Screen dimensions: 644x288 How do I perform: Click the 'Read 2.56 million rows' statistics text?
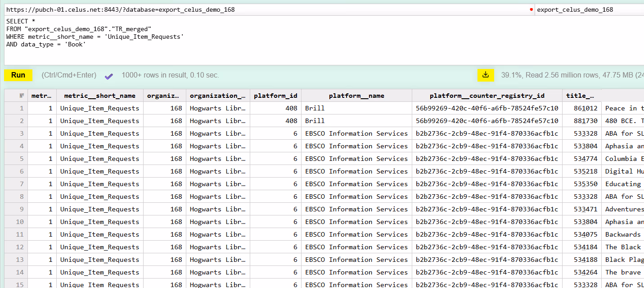[562, 75]
